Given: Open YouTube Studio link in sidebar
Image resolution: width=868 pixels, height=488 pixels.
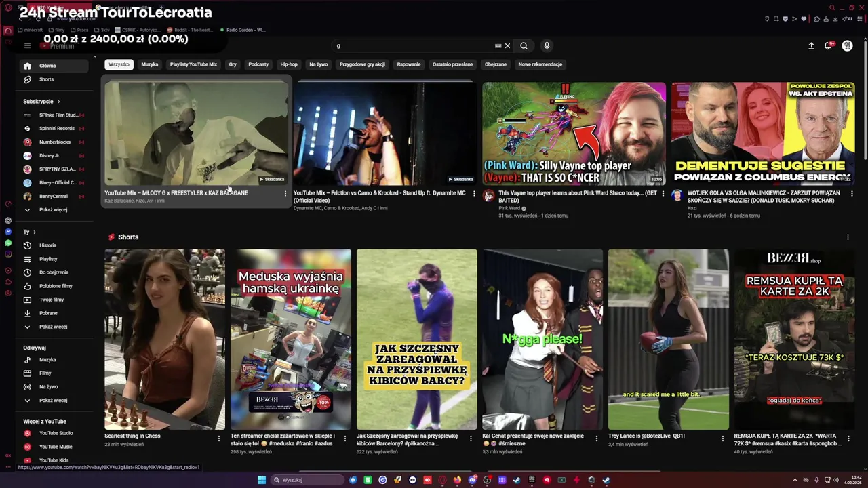Looking at the screenshot, I should (x=54, y=433).
